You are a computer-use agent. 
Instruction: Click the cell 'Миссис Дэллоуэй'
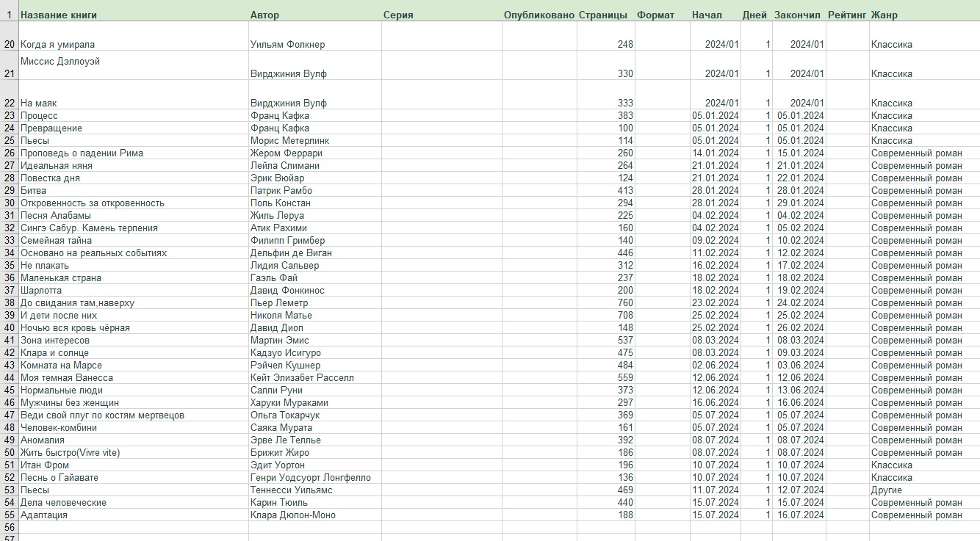(x=133, y=65)
